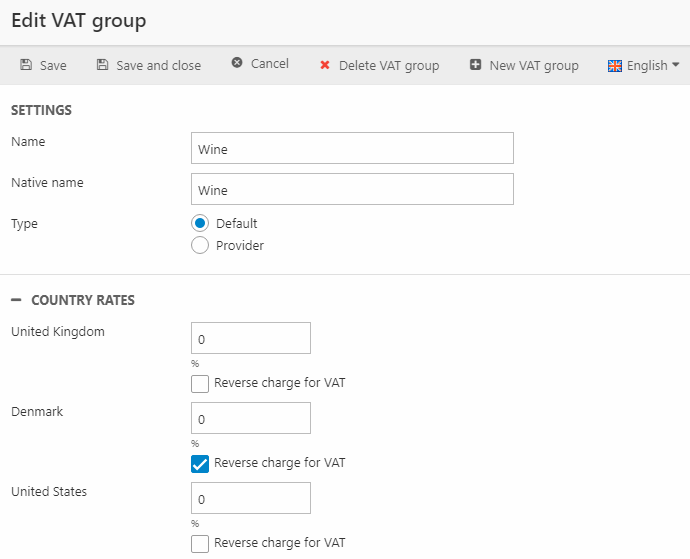The image size is (690, 559).
Task: Enable reverse charge for United States
Action: 200,543
